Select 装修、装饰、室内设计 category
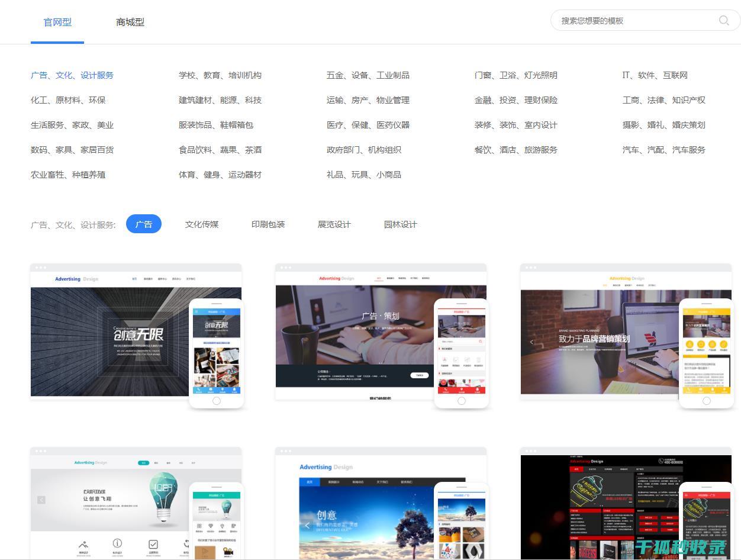This screenshot has height=560, width=741. pos(516,125)
